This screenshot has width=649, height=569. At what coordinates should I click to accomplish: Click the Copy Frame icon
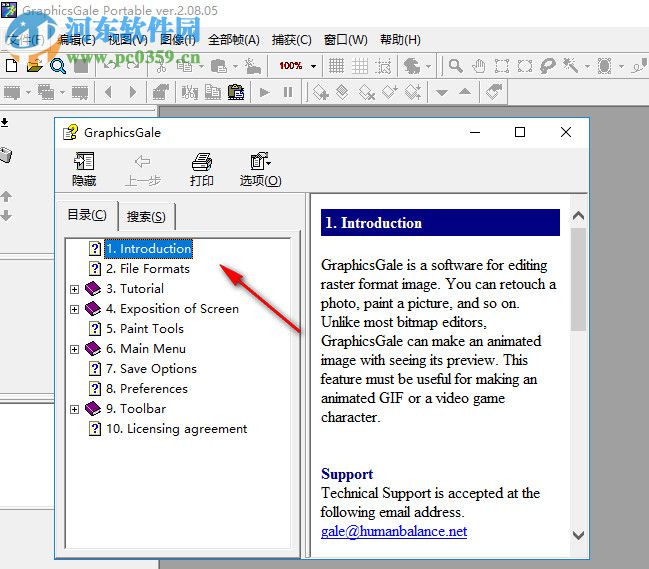click(x=213, y=92)
